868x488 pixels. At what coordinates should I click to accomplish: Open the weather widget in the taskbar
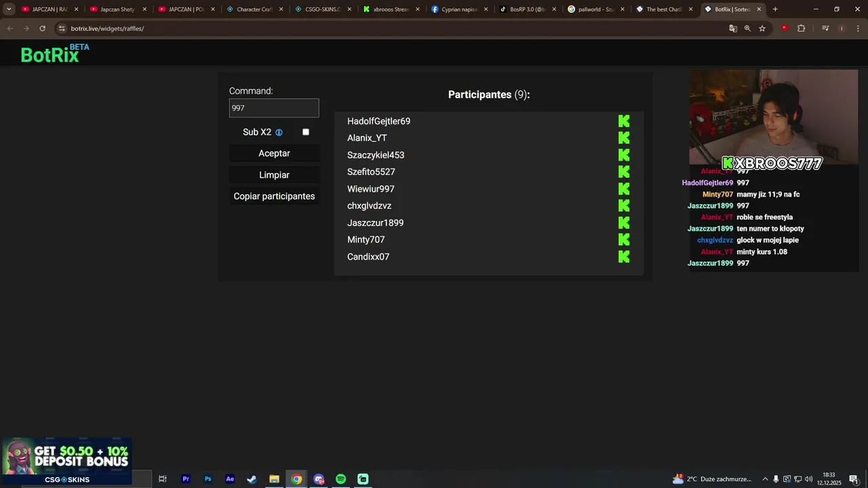(713, 479)
